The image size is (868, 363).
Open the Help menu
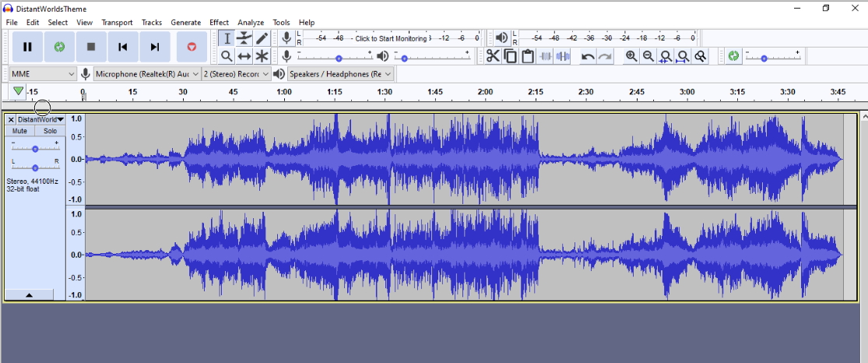[x=307, y=22]
